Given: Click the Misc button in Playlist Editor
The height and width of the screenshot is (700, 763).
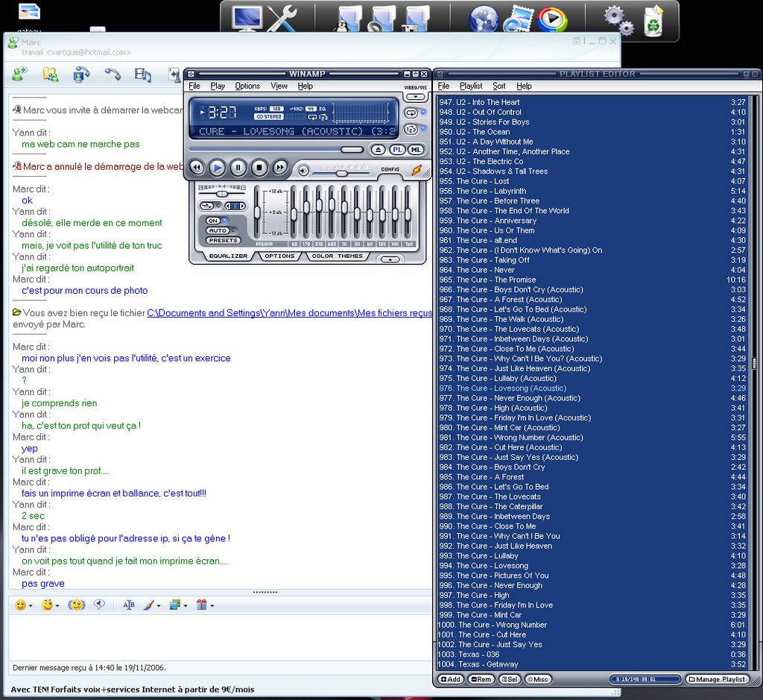Looking at the screenshot, I should pyautogui.click(x=538, y=679).
